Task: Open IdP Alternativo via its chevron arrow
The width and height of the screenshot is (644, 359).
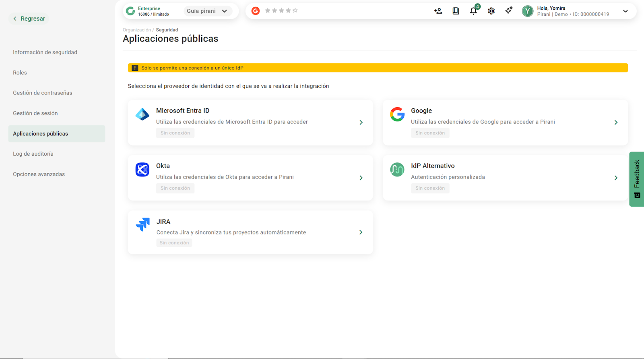Action: [x=616, y=178]
